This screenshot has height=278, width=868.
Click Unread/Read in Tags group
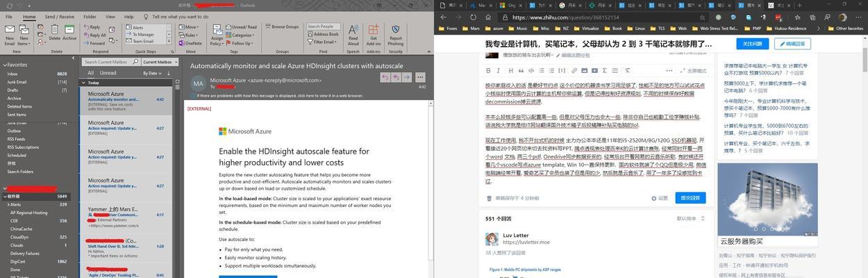241,26
